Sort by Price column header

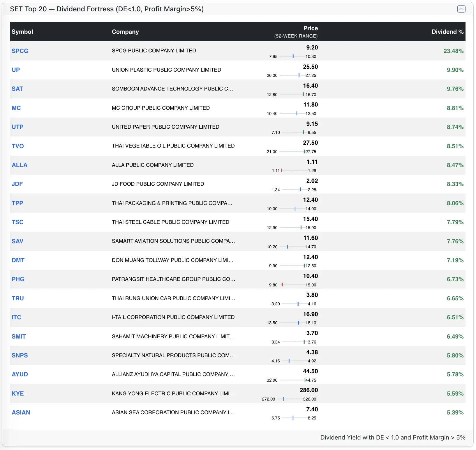(x=311, y=28)
